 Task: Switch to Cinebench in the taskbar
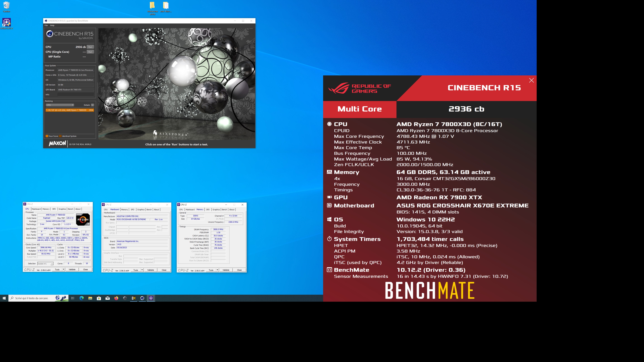tap(142, 298)
